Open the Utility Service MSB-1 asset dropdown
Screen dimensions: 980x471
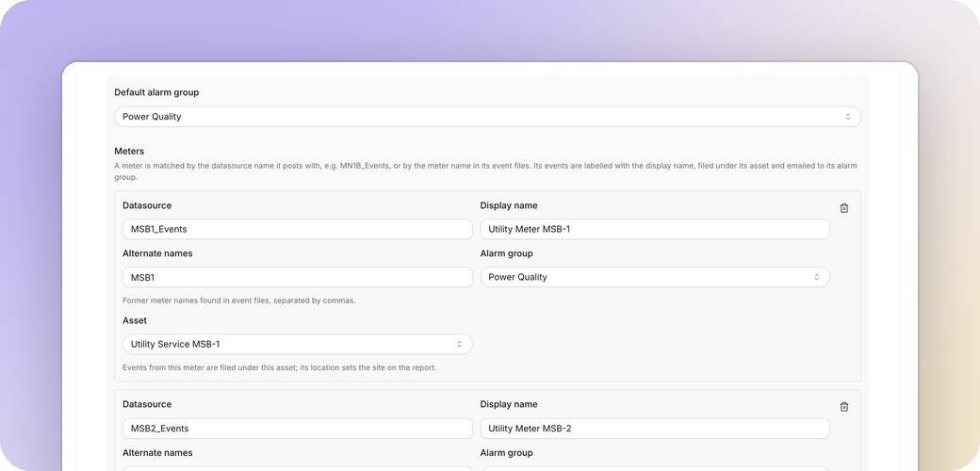298,344
